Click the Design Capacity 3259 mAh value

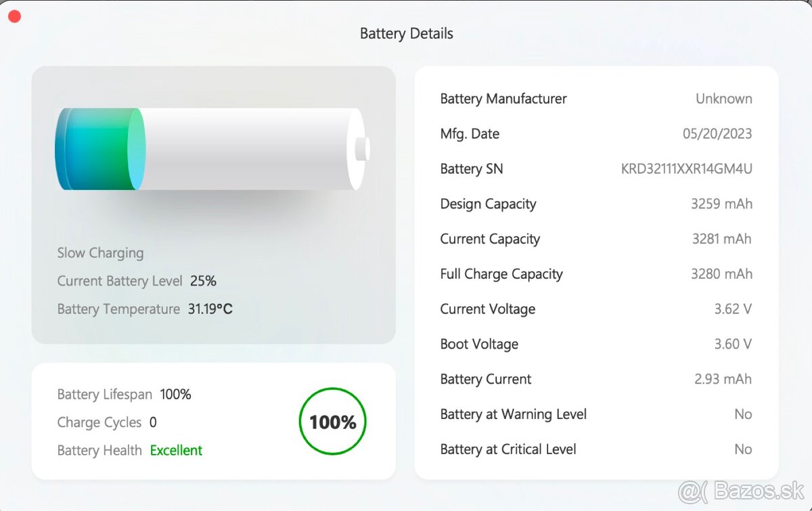[x=721, y=204]
